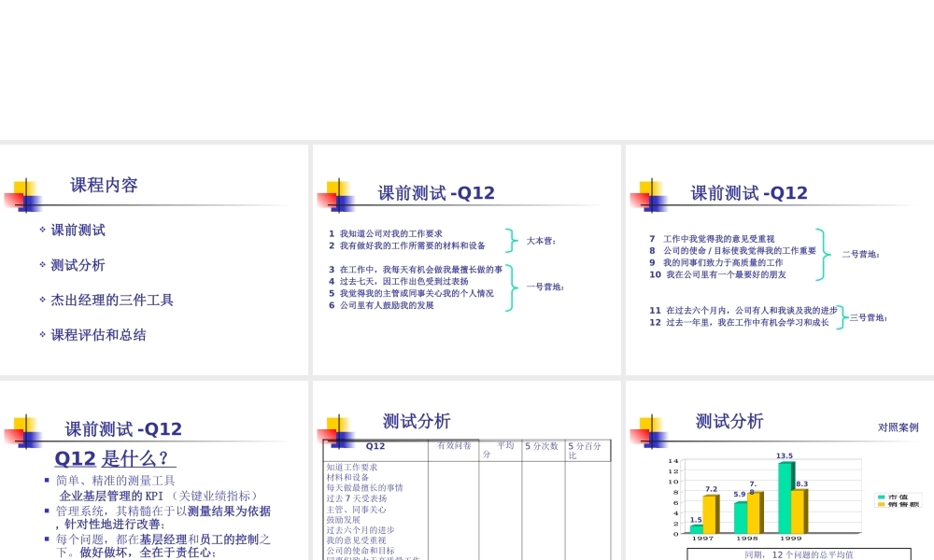Click table row 我的意见受重视
The height and width of the screenshot is (560, 934).
(356, 540)
